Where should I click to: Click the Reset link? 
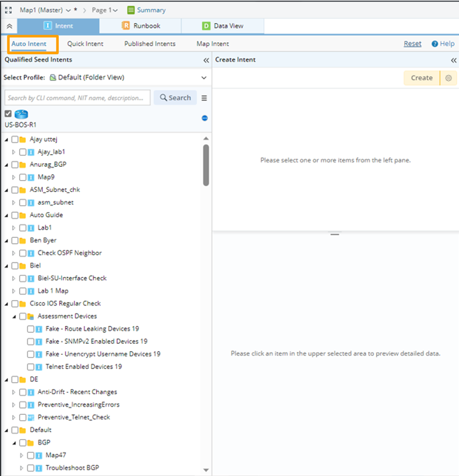(412, 44)
